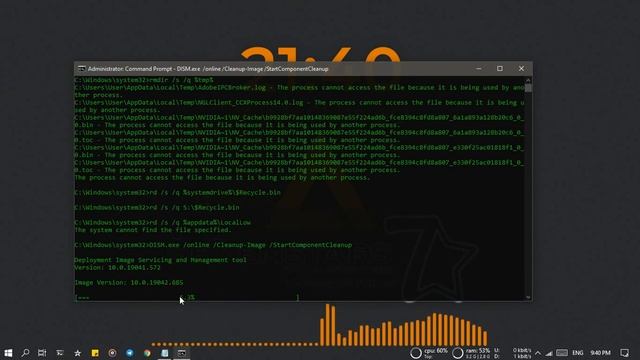
Task: Close the Administrator Command Prompt window
Action: (x=521, y=69)
